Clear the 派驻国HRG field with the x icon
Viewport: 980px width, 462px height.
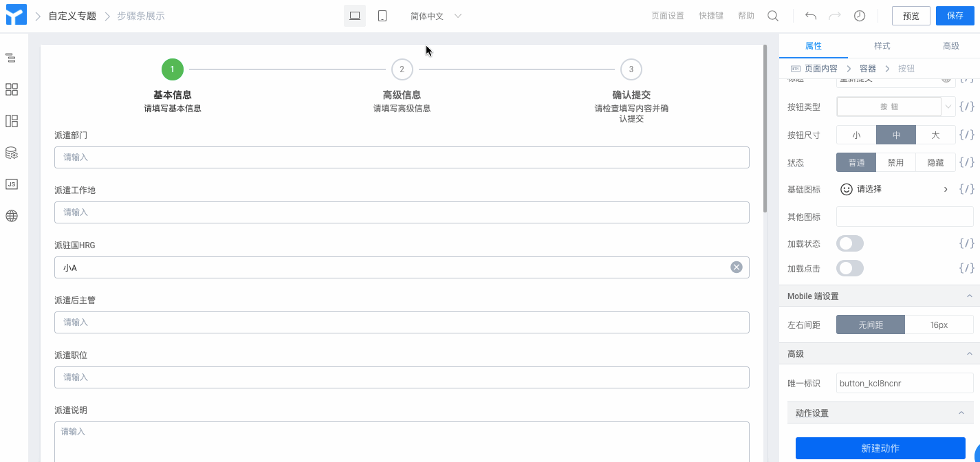pos(737,267)
